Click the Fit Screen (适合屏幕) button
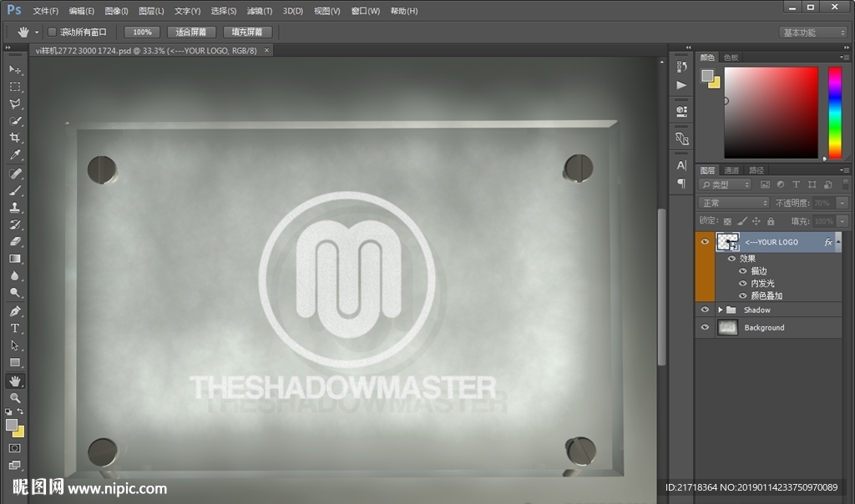This screenshot has width=855, height=504. click(x=191, y=33)
